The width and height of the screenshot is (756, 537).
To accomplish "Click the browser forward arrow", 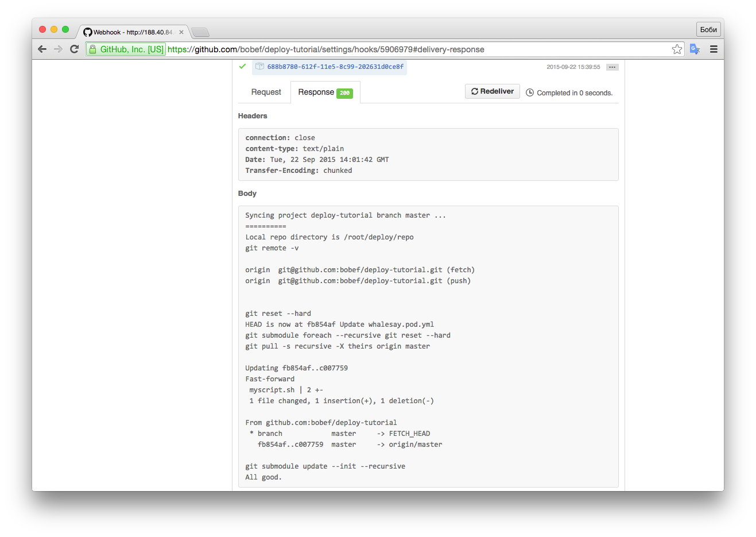I will pos(58,49).
